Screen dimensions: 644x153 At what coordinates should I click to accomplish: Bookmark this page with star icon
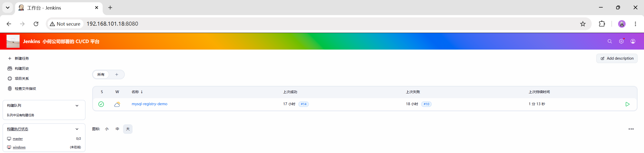[583, 24]
